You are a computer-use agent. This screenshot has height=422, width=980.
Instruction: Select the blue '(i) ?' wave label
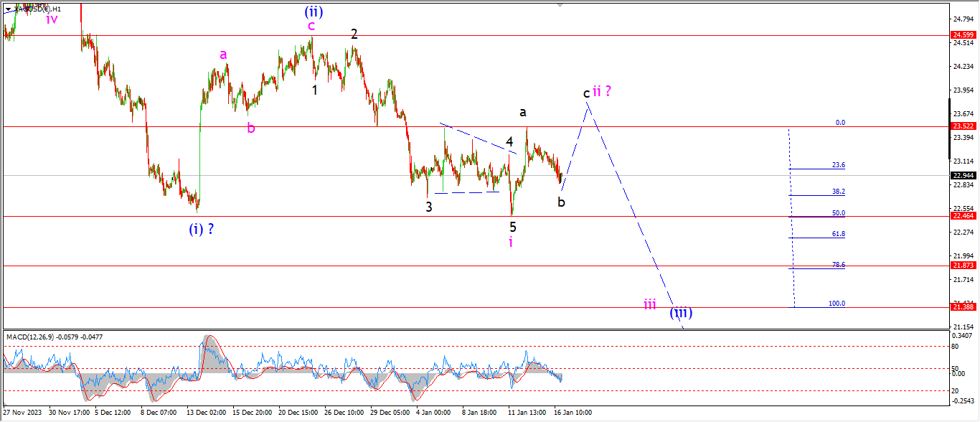tap(202, 230)
